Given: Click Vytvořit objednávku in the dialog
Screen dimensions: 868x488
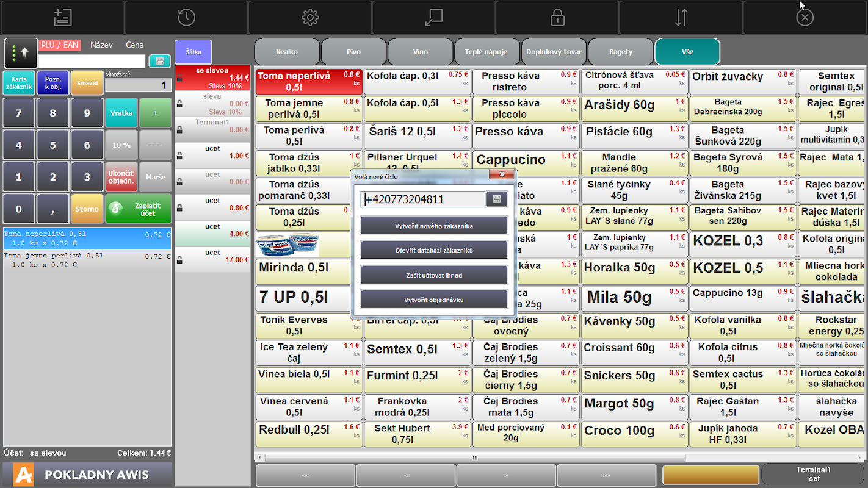Looking at the screenshot, I should coord(434,300).
